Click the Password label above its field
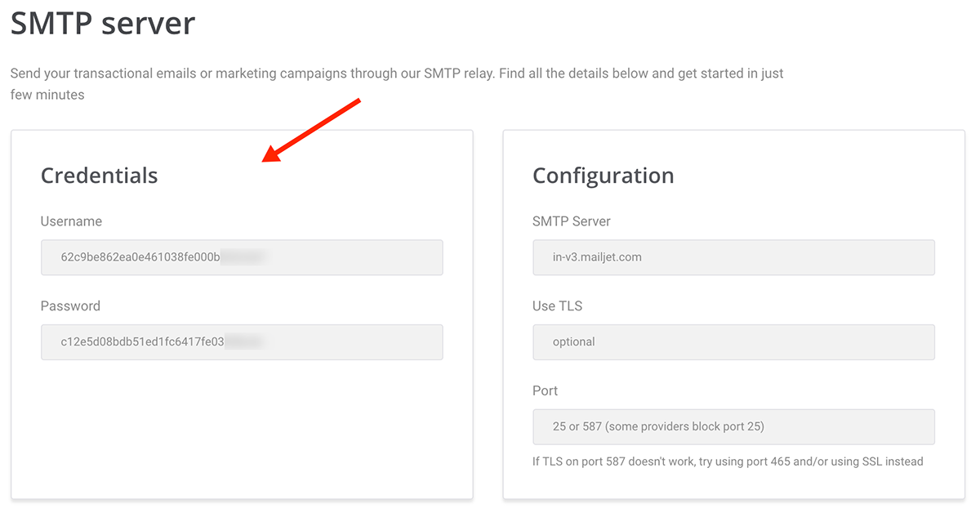This screenshot has height=517, width=980. tap(70, 306)
